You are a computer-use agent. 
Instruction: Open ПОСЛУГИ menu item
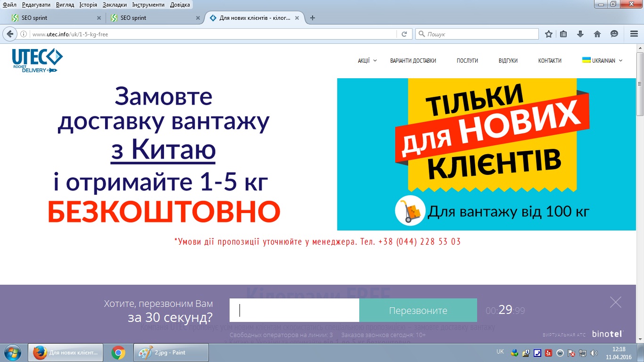click(x=467, y=60)
